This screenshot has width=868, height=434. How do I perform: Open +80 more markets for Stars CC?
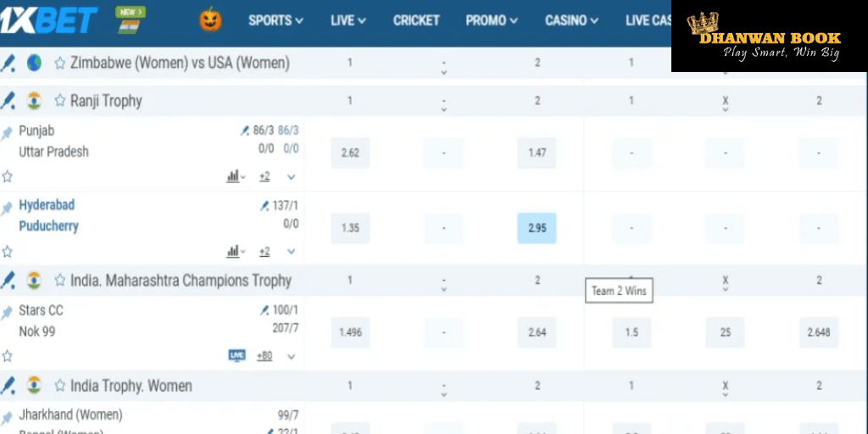point(264,356)
